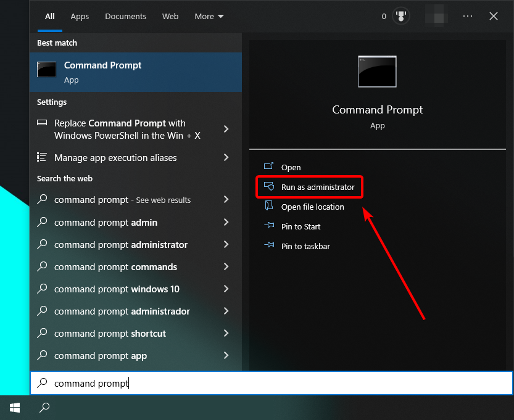Select Pin to taskbar
514x420 pixels.
305,246
